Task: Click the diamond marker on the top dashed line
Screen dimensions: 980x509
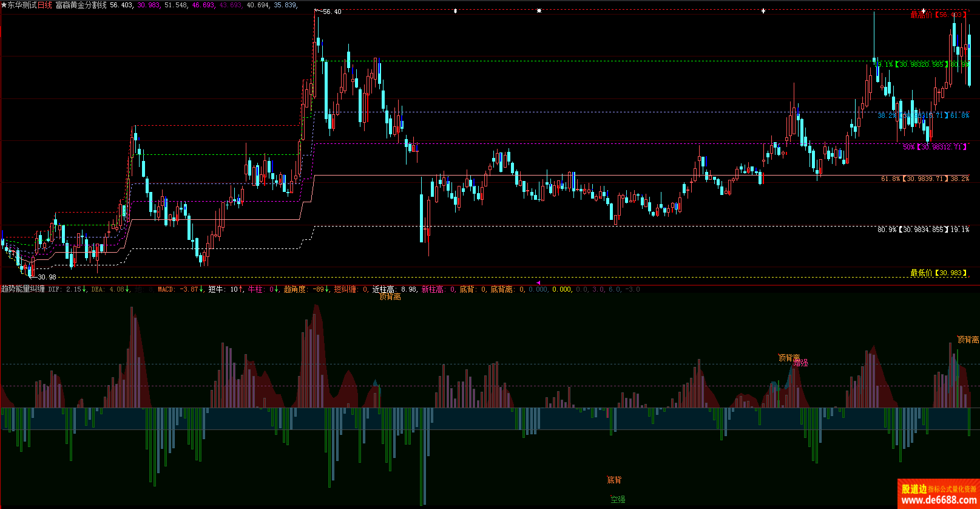Action: (x=455, y=11)
